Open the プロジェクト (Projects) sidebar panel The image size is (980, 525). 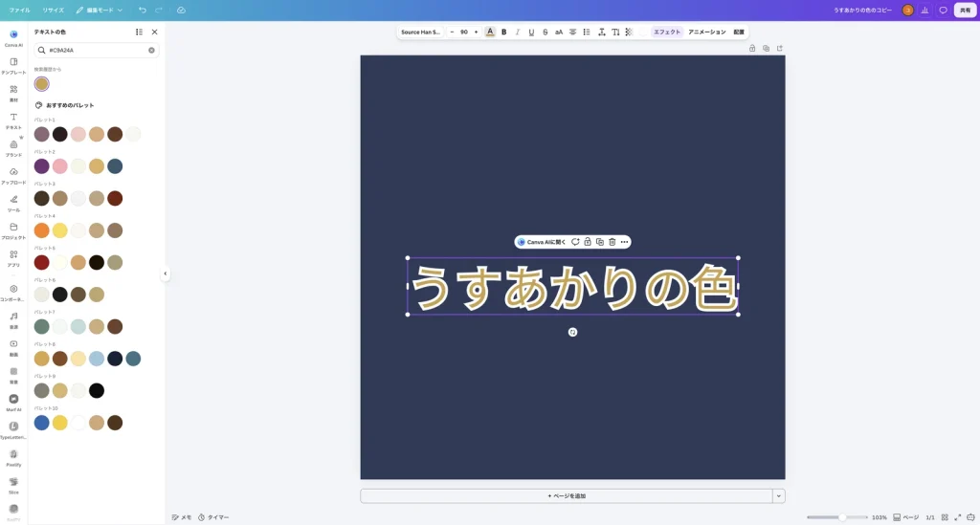(13, 230)
